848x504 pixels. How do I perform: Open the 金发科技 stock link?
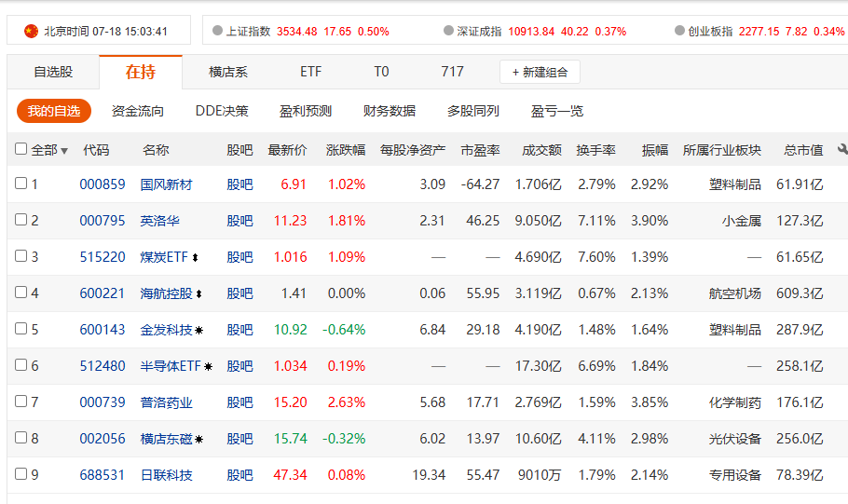point(166,330)
